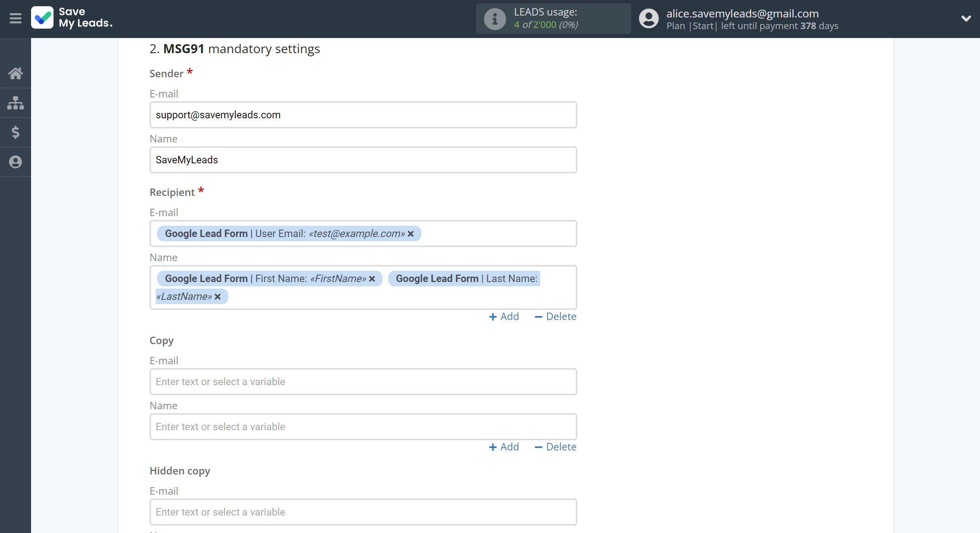The width and height of the screenshot is (980, 533).
Task: Focus the Copy E-mail field
Action: (x=363, y=382)
